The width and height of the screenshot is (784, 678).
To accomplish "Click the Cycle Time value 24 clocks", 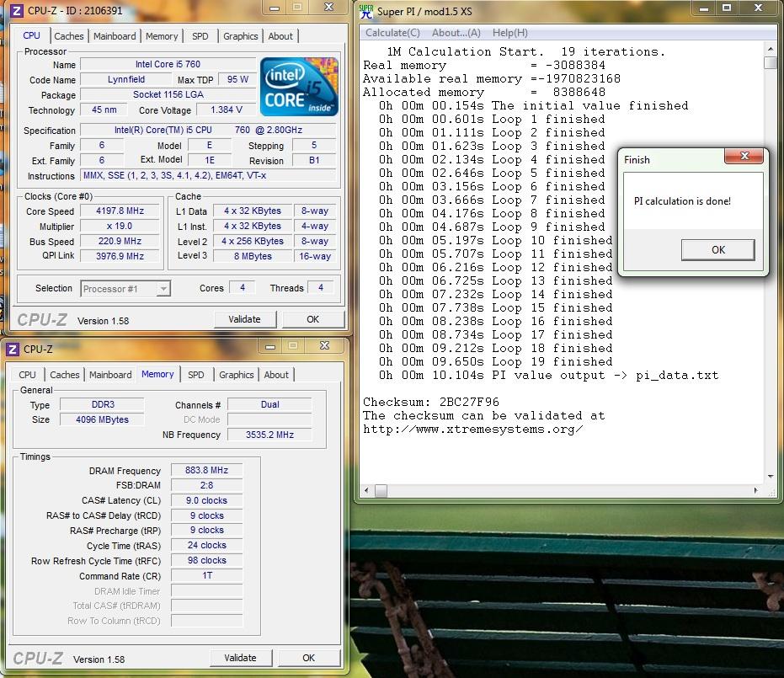I will [206, 545].
